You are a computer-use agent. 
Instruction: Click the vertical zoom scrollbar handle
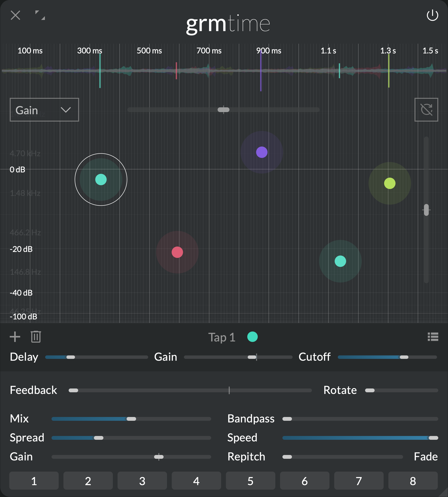coord(426,210)
